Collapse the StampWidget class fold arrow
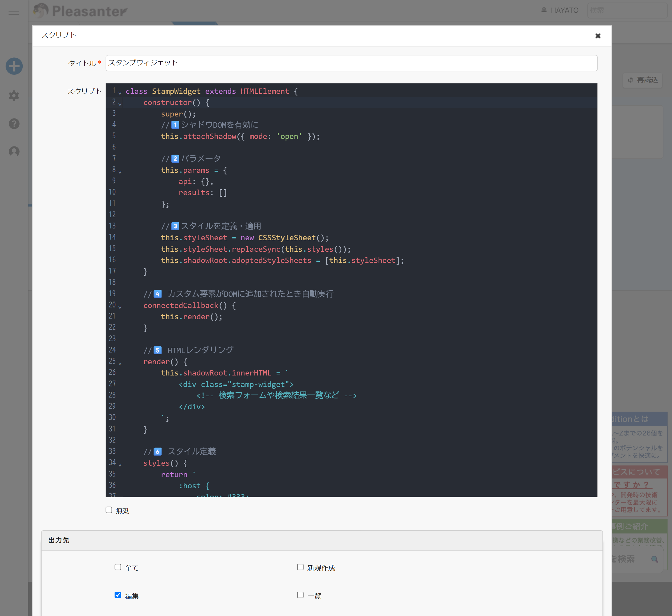 tap(120, 93)
